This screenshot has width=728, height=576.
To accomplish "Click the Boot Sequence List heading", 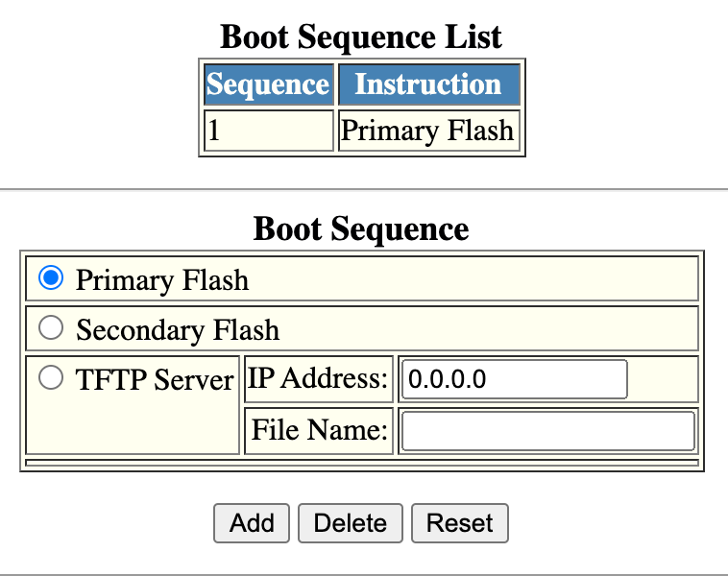I will point(361,37).
